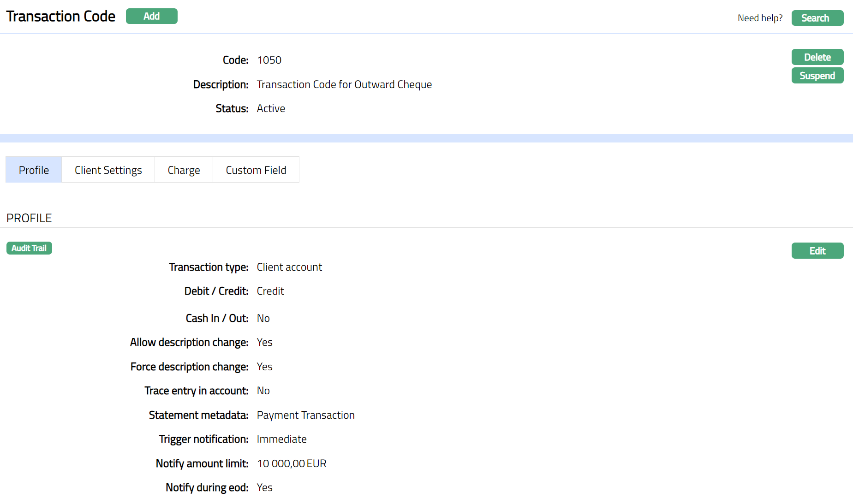
Task: Switch to the Client Settings tab
Action: pos(108,170)
